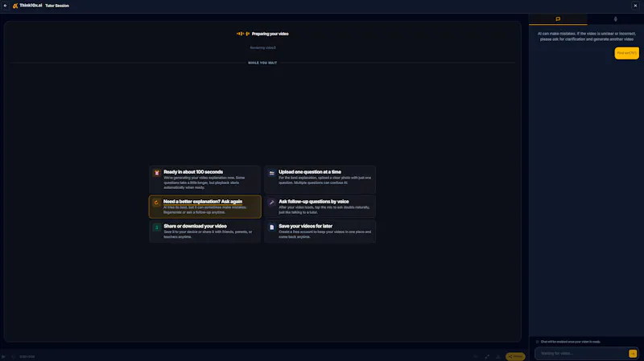Click "Share or download your video" card

point(205,231)
